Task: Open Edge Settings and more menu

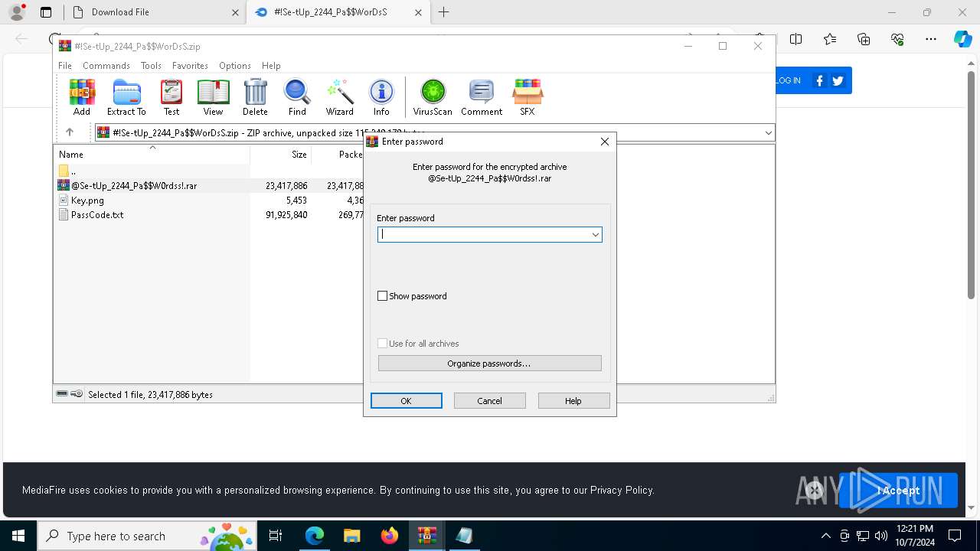Action: pyautogui.click(x=931, y=39)
